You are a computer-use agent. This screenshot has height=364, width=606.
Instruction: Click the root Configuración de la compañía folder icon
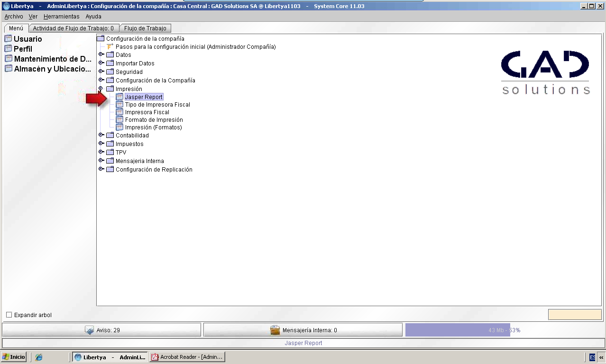(x=101, y=39)
